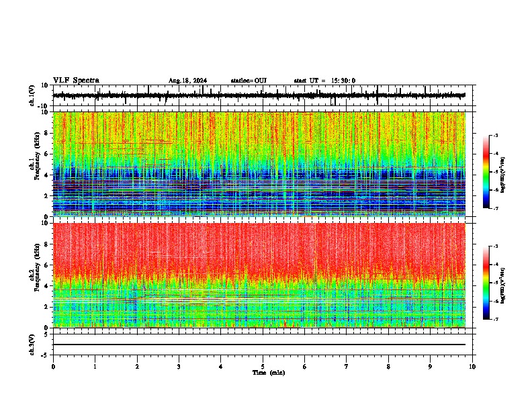The height and width of the screenshot is (411, 532).
Task: Click time axis tick label "7"
Action: point(347,367)
